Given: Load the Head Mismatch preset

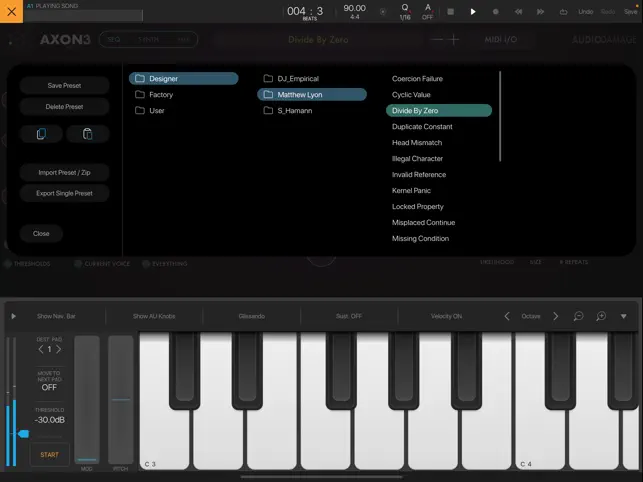Looking at the screenshot, I should coord(439,142).
